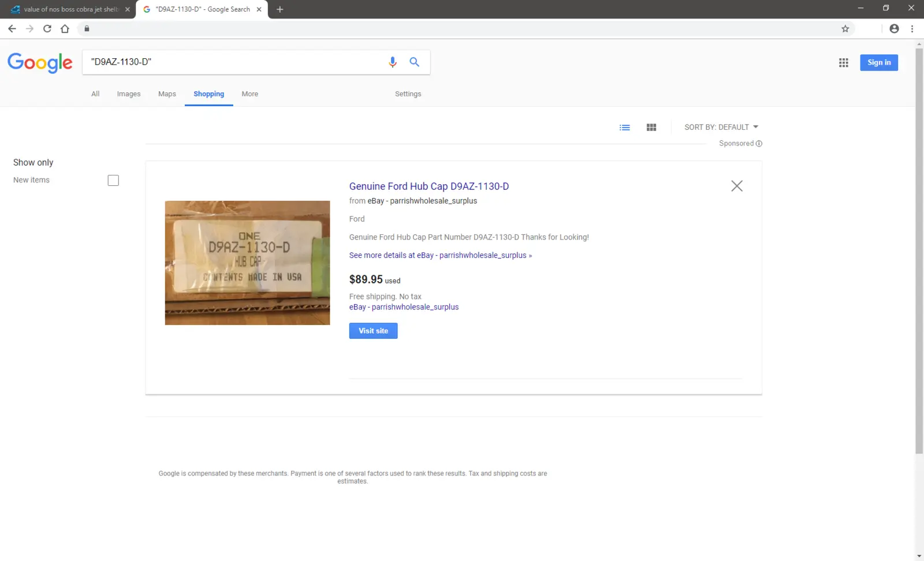Viewport: 924px width, 561px height.
Task: Open "See more details at eBay" link
Action: [441, 255]
